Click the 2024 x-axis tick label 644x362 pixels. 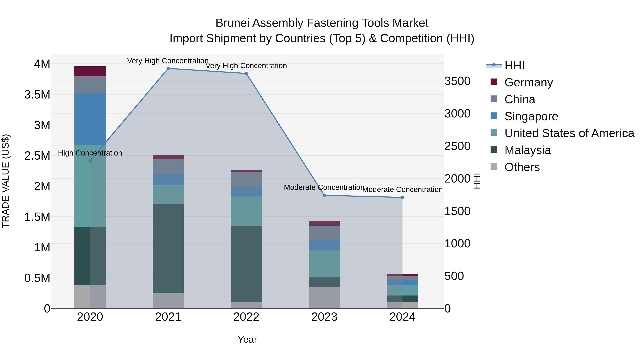click(402, 317)
